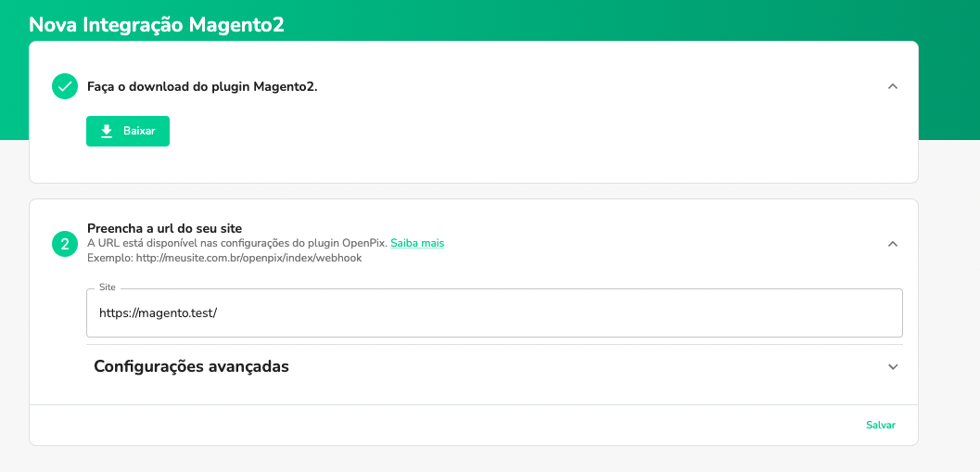980x472 pixels.
Task: Focus the Site URL input field
Action: [x=494, y=313]
